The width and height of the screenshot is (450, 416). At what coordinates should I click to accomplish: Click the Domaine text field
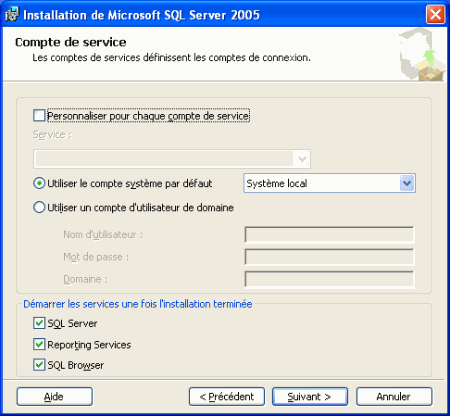(x=329, y=279)
